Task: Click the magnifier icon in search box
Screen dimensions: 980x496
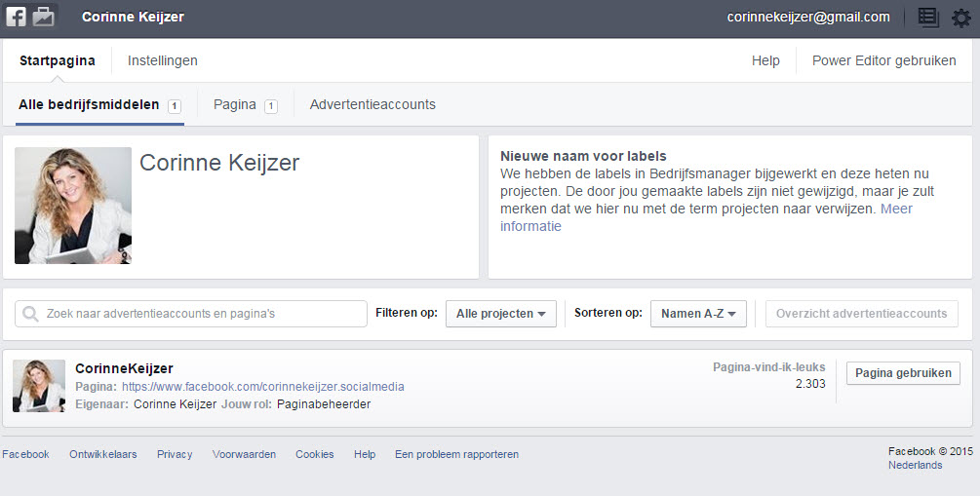Action: pyautogui.click(x=30, y=314)
